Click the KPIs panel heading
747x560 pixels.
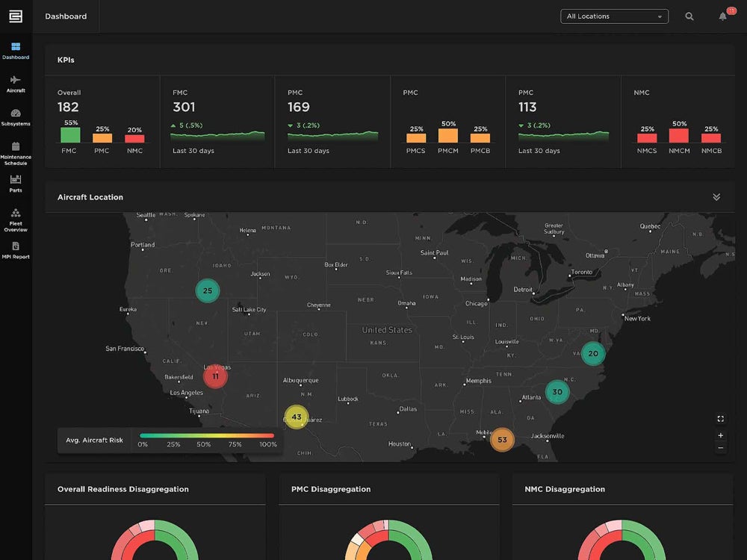(66, 60)
